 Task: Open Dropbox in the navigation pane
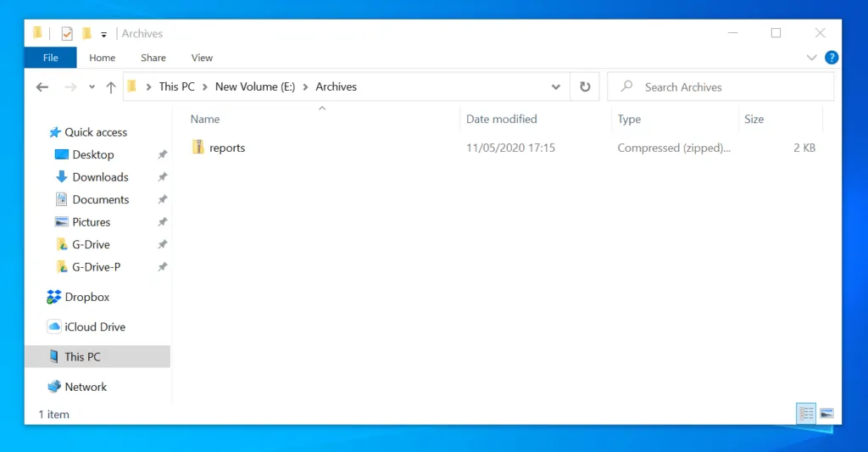(x=87, y=298)
